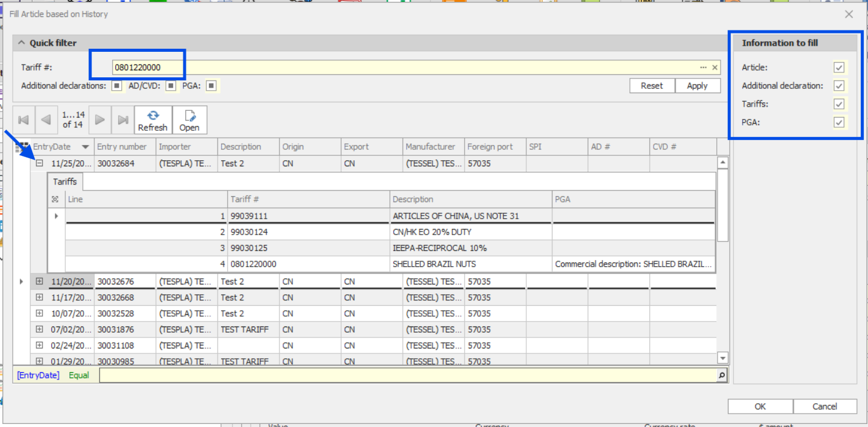Clear the Tariff # field with the X icon
868x427 pixels.
[714, 67]
